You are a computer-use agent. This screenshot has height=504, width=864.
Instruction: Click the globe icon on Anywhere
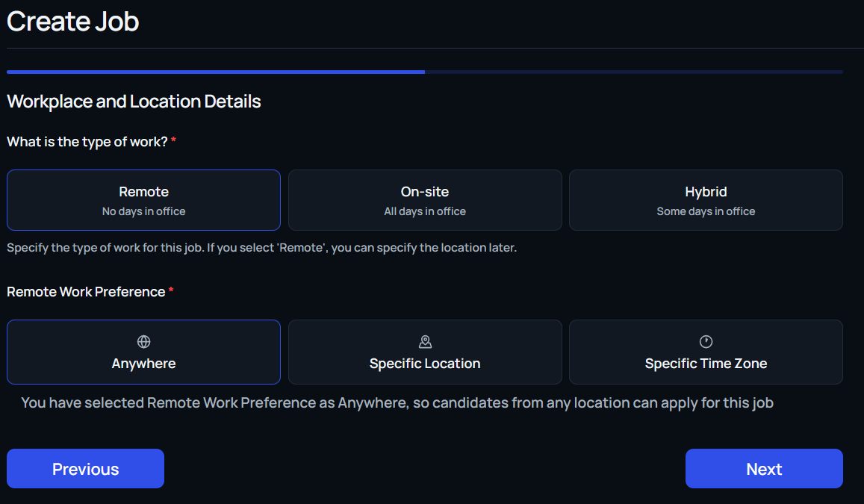[143, 342]
